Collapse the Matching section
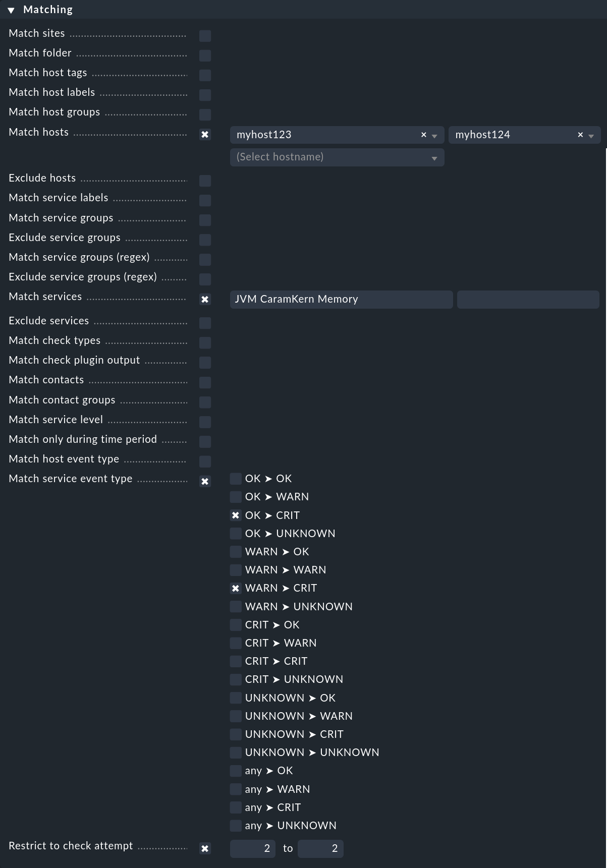Image resolution: width=607 pixels, height=868 pixels. click(11, 10)
